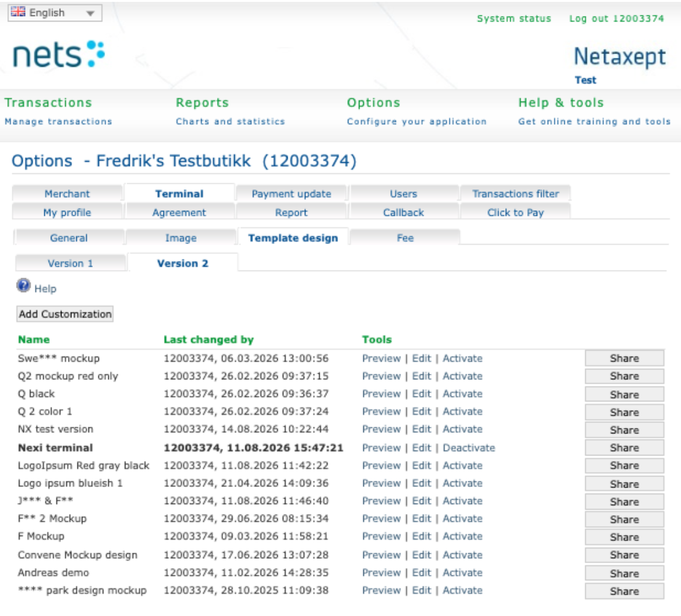Screen dimensions: 681x616
Task: Share the NX test version template
Action: coord(624,430)
